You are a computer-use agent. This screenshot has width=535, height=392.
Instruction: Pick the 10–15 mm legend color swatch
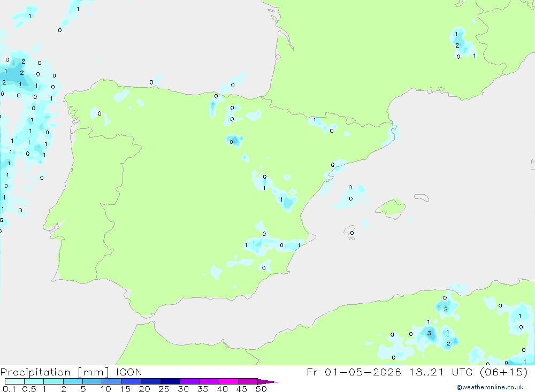point(112,381)
